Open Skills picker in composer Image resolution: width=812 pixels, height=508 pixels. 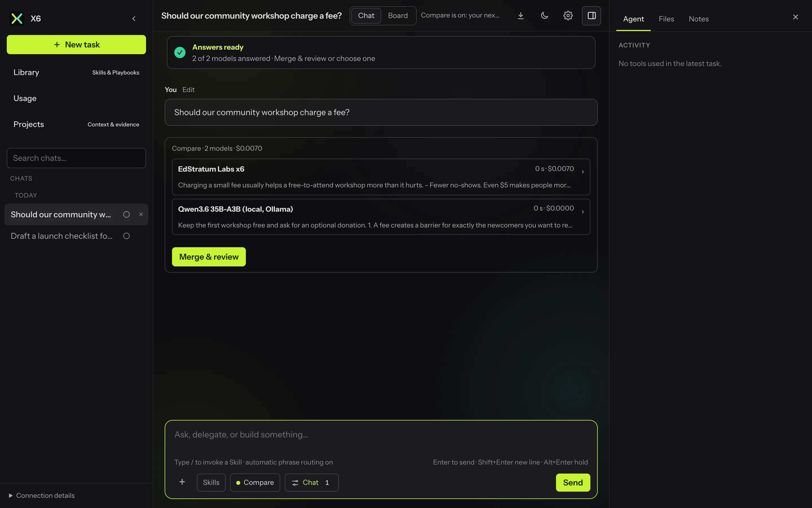[211, 483]
